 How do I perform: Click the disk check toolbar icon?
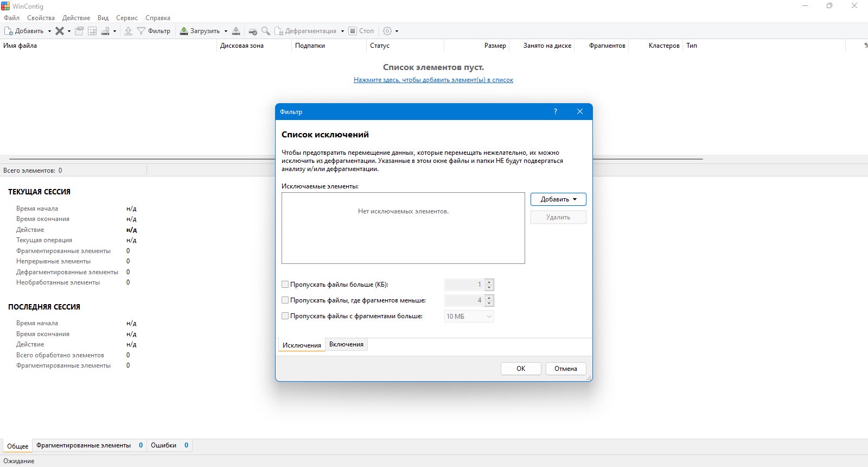tap(253, 31)
